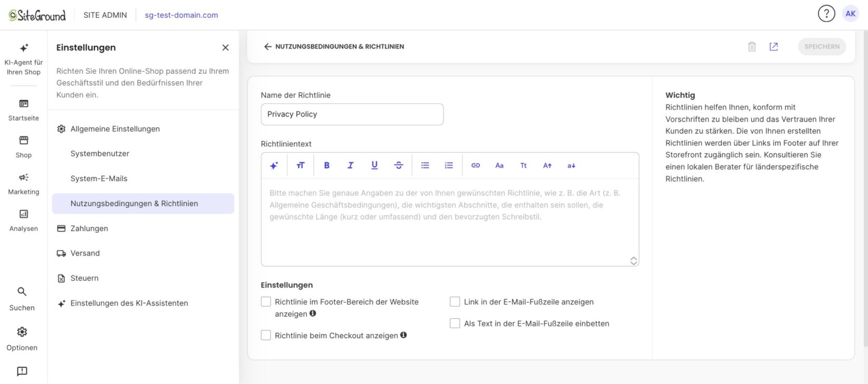Click the AI sparkle icon in the editor toolbar

tap(274, 165)
